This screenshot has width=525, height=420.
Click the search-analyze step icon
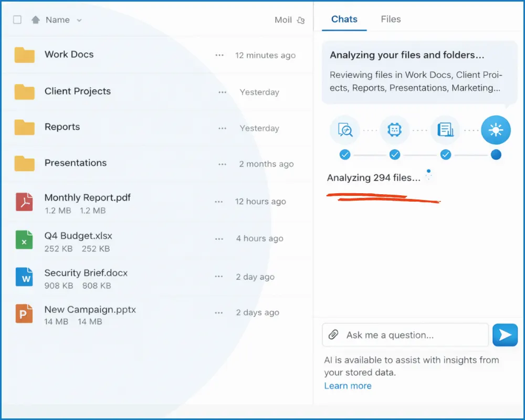coord(345,130)
